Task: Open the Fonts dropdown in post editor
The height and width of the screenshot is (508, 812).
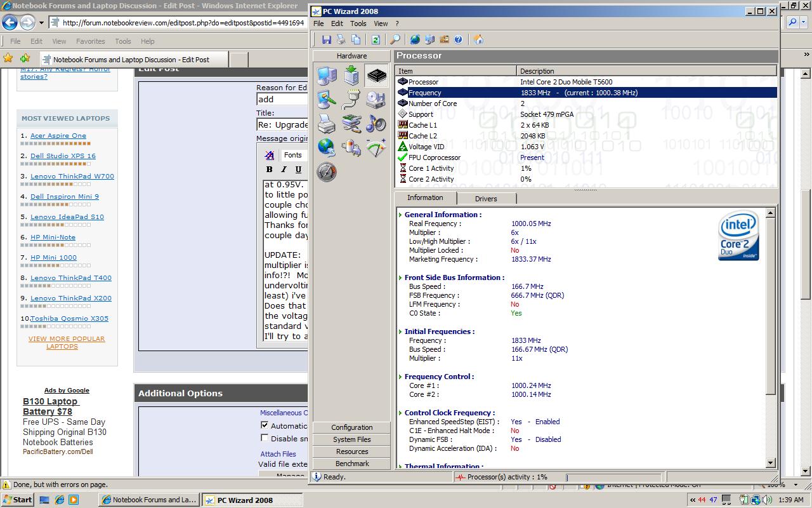Action: [294, 155]
